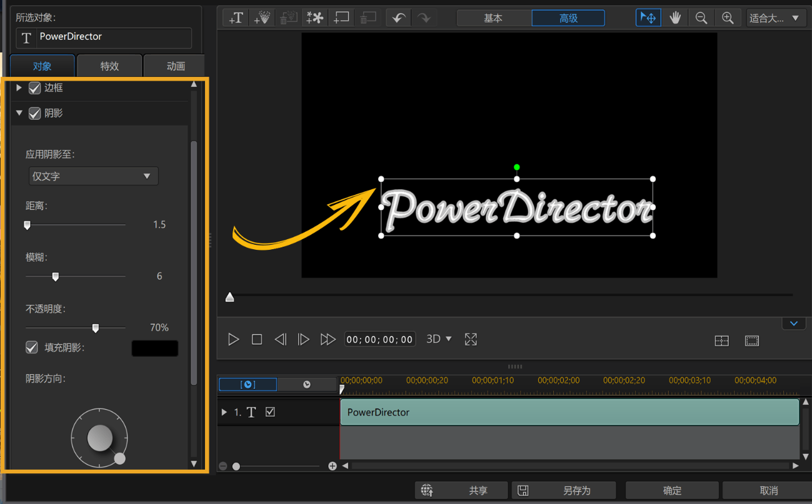The width and height of the screenshot is (812, 504).
Task: Collapse the preview panel with blue chevron
Action: tap(794, 324)
